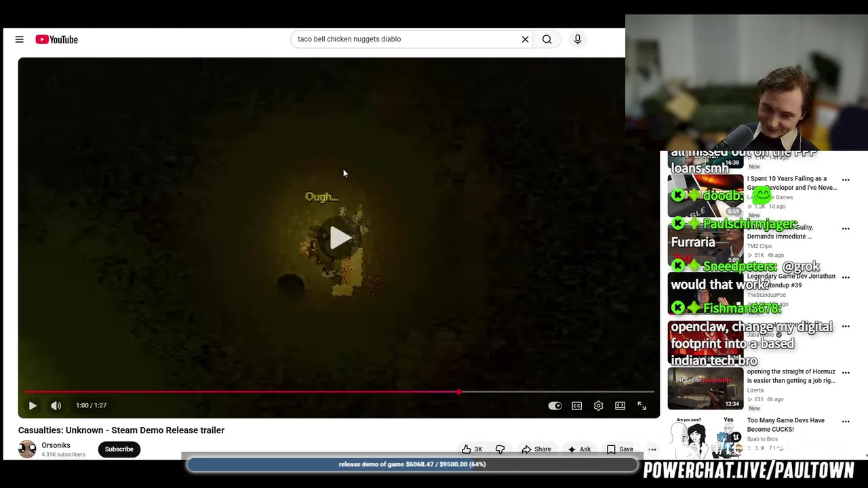Open 'Too Many Game Devs Have Become' video title
The height and width of the screenshot is (488, 868).
[786, 425]
